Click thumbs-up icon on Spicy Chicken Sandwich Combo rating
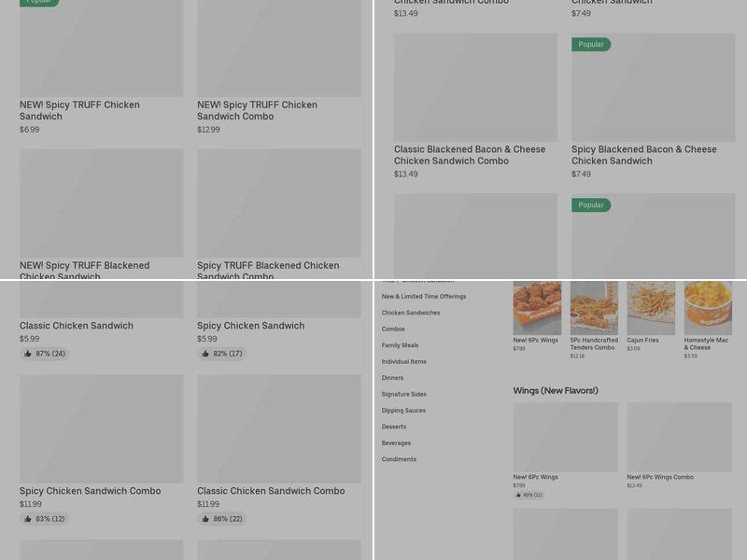 pyautogui.click(x=28, y=519)
